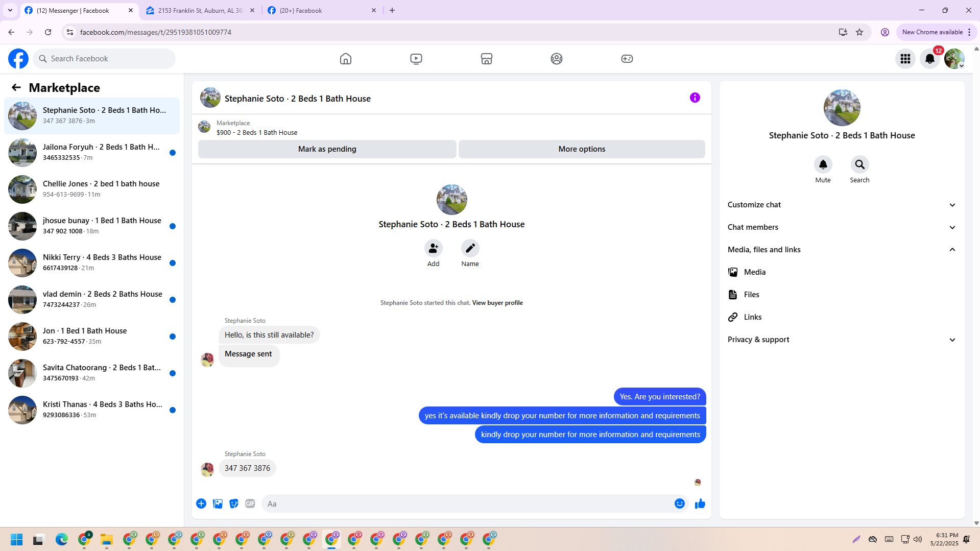
Task: Mute this conversation with the bell icon
Action: [x=823, y=164]
